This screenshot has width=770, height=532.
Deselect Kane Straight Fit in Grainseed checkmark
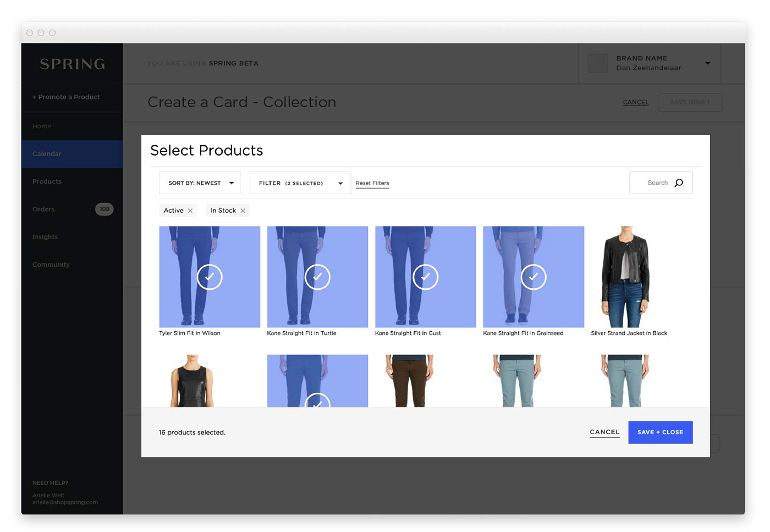click(533, 277)
